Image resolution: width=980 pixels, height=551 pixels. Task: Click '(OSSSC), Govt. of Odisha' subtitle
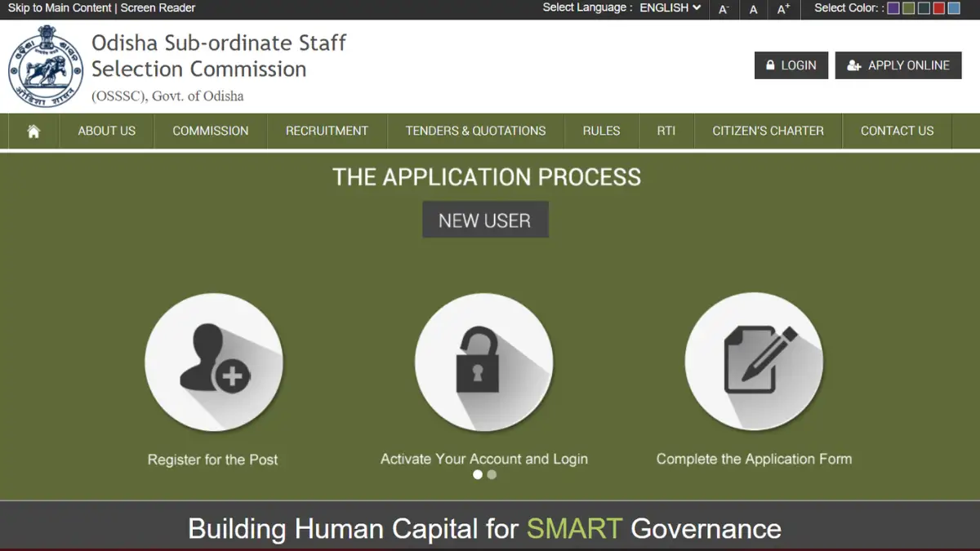pyautogui.click(x=167, y=96)
